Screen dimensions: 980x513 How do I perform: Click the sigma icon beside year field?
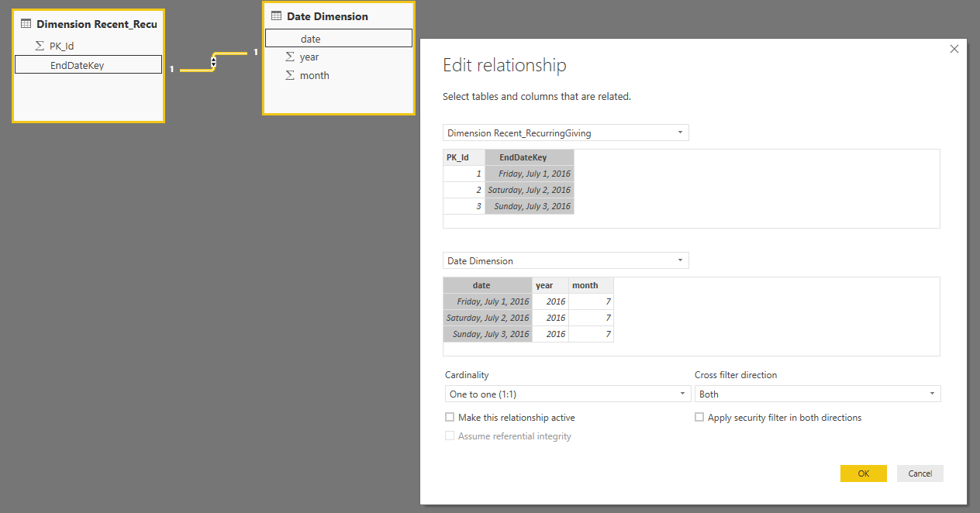[290, 57]
